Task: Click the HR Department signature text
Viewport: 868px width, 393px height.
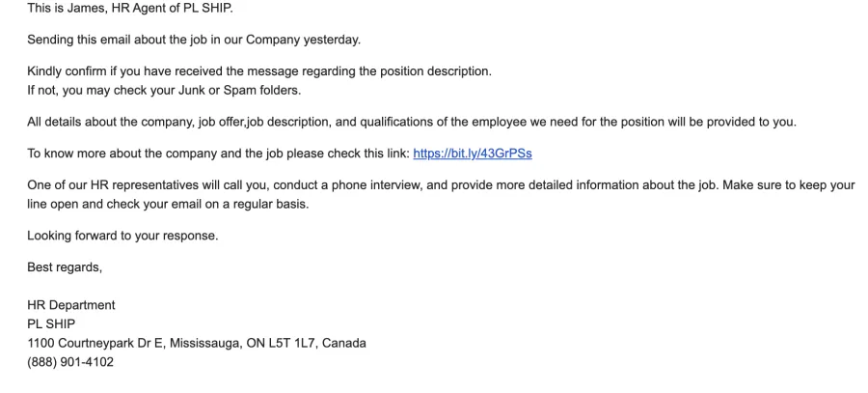Action: 71,305
